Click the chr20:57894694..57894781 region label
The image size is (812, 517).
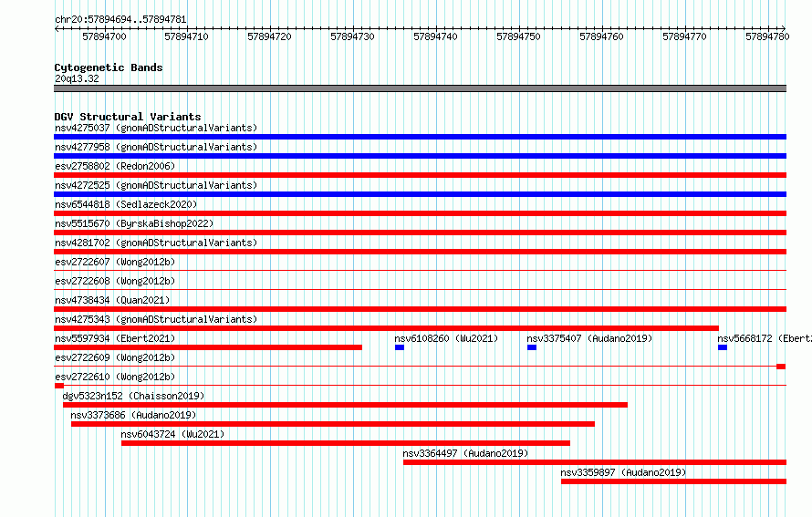click(120, 19)
